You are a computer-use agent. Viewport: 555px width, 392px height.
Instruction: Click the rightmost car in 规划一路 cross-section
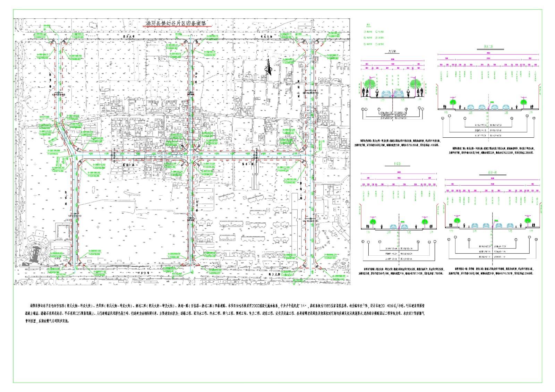[x=510, y=225]
